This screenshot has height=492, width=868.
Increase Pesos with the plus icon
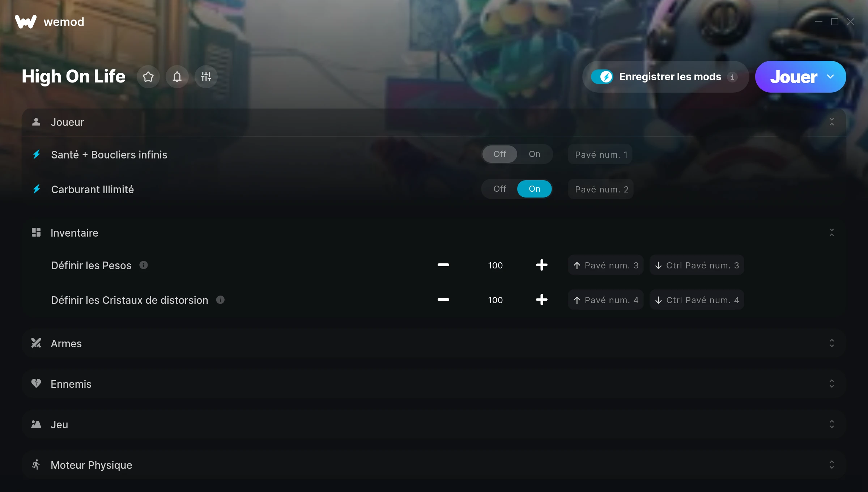[x=541, y=265]
